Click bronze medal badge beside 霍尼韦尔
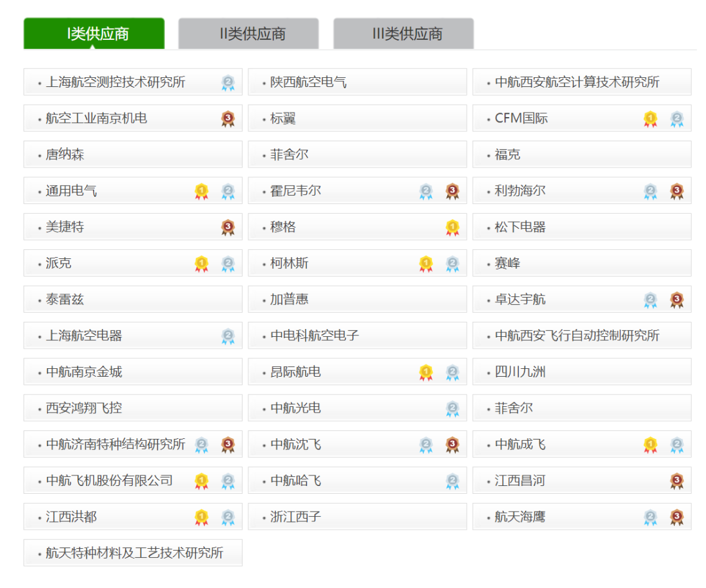 point(452,192)
